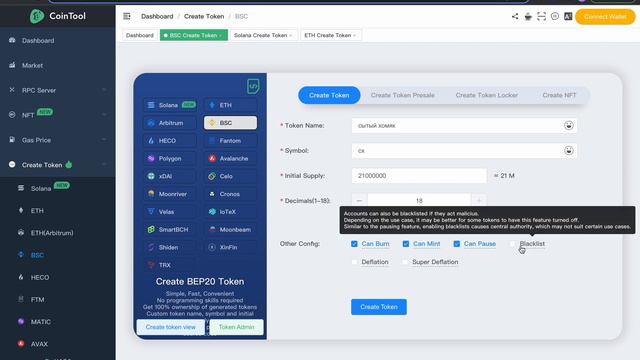This screenshot has height=360, width=640.
Task: Select Fantom network in chain grid
Action: tap(230, 140)
